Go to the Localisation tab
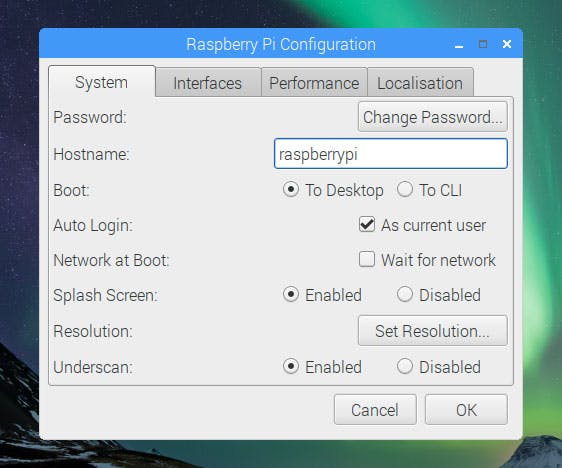The height and width of the screenshot is (468, 562). 420,83
